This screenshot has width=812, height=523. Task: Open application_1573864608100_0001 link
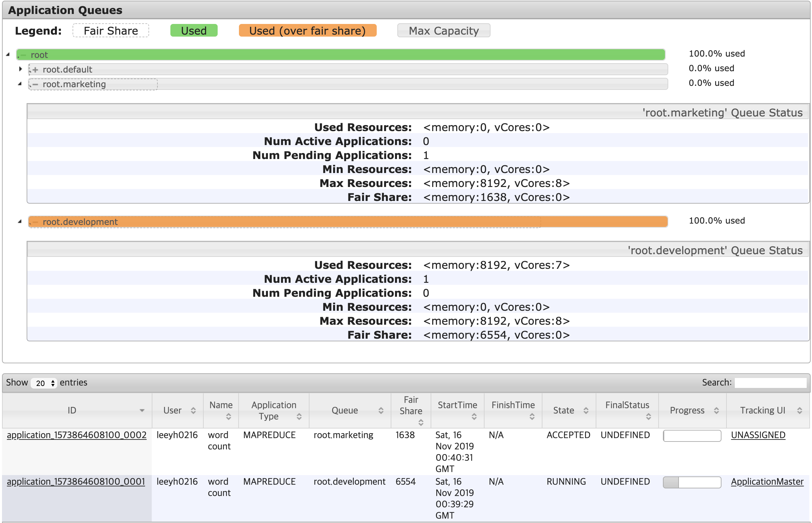click(x=76, y=481)
